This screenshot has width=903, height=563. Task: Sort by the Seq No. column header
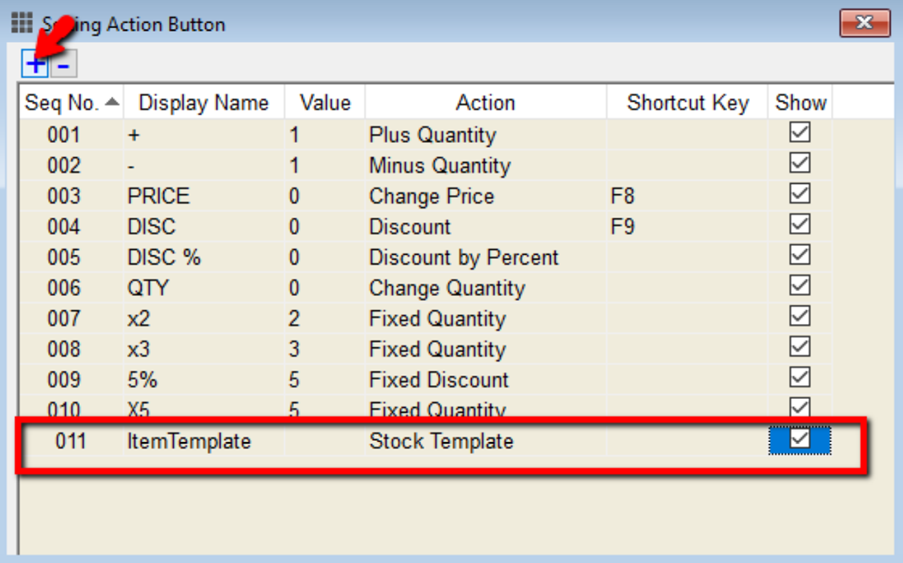(70, 102)
